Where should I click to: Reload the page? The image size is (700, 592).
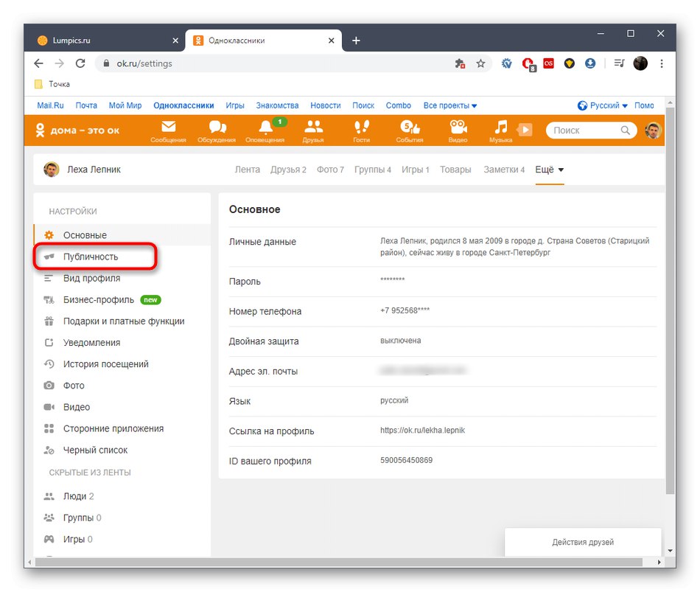tap(80, 63)
